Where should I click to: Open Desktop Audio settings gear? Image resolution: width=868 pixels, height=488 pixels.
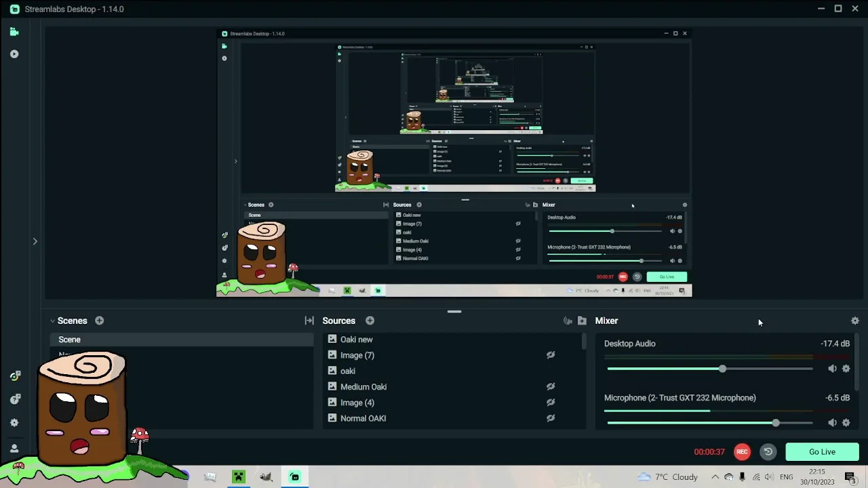846,369
